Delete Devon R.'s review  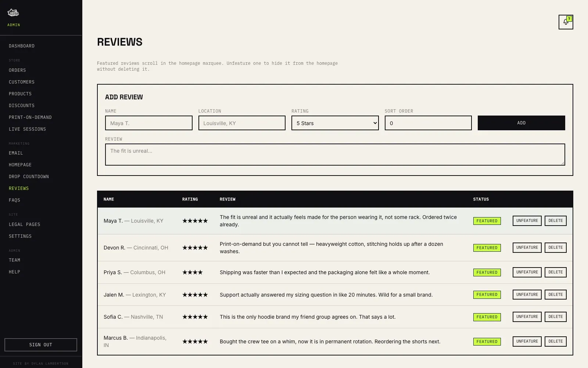point(556,248)
